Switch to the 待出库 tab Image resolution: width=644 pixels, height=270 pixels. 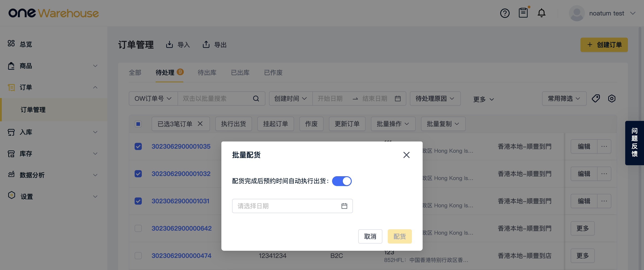tap(207, 73)
